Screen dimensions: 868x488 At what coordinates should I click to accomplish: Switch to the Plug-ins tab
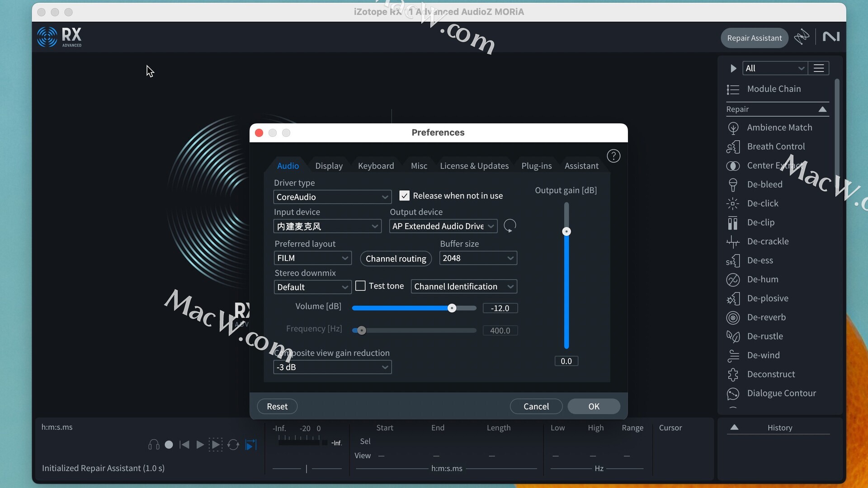537,166
